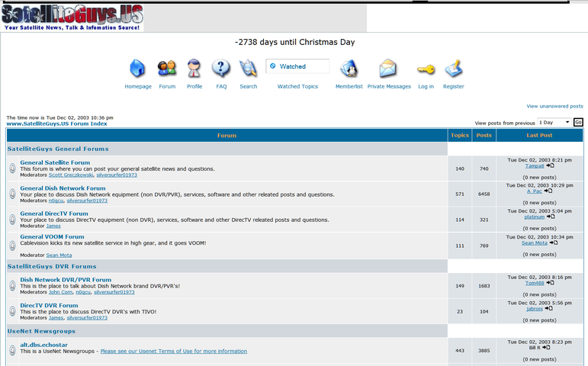
Task: Open moderator Scott Greczkowski's profile
Action: pyautogui.click(x=71, y=175)
